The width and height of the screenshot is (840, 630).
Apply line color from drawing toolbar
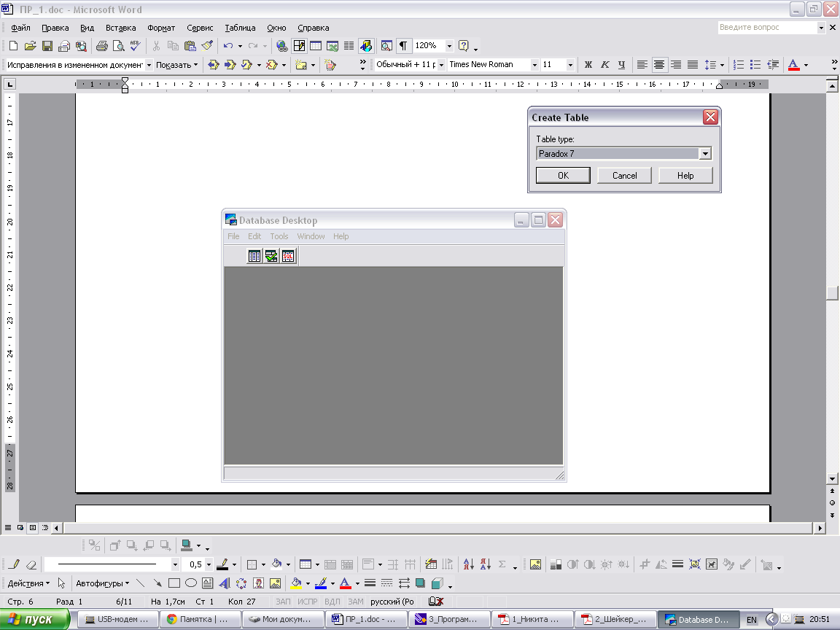pyautogui.click(x=320, y=583)
